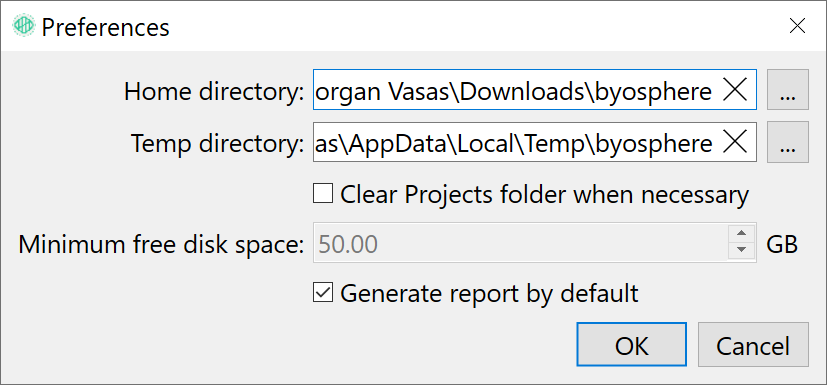
Task: Click the Temp directory label
Action: [x=218, y=143]
